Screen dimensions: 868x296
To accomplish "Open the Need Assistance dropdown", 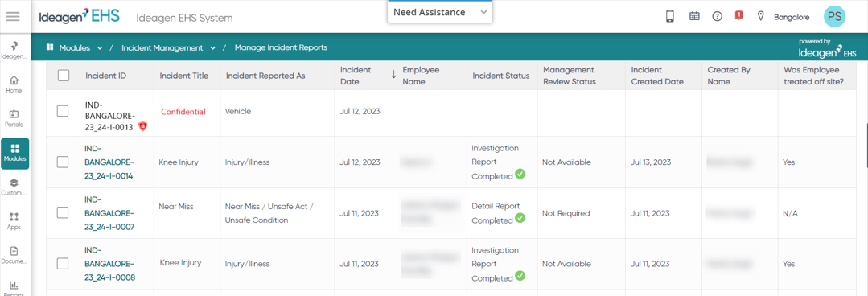I will tap(439, 12).
